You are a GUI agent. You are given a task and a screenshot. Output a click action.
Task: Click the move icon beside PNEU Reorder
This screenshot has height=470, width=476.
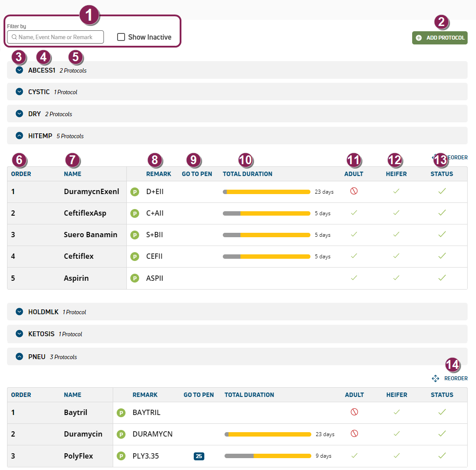(435, 378)
